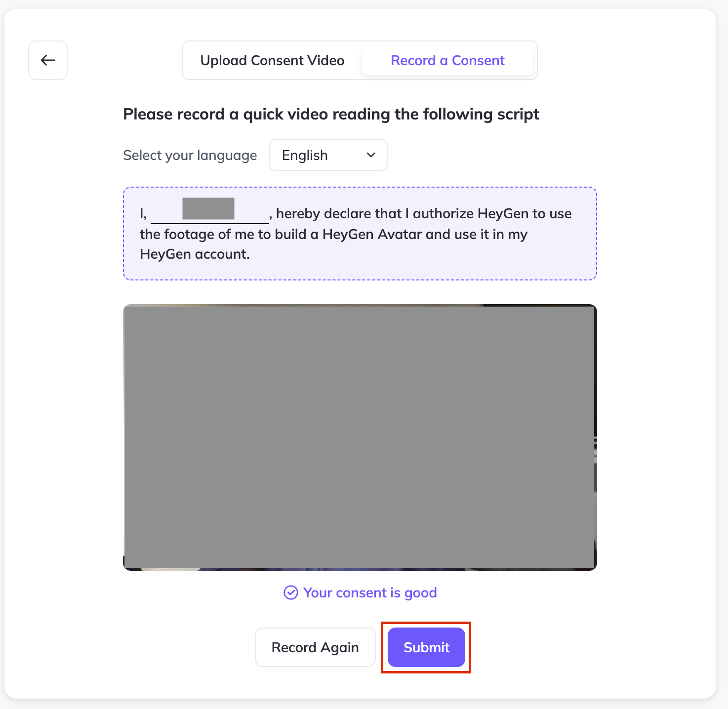Select the Record a Consent tab
Screen dimensions: 728x709
[447, 60]
